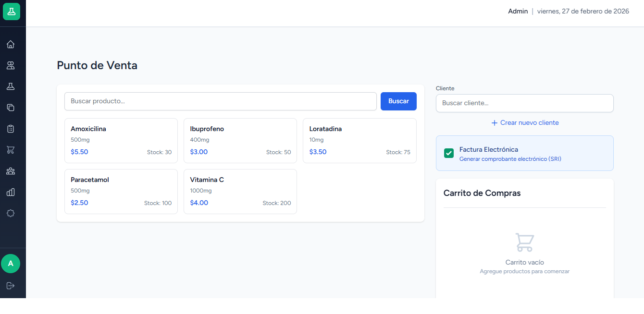The width and height of the screenshot is (644, 314).
Task: Click the green 'A' user avatar
Action: [x=11, y=264]
